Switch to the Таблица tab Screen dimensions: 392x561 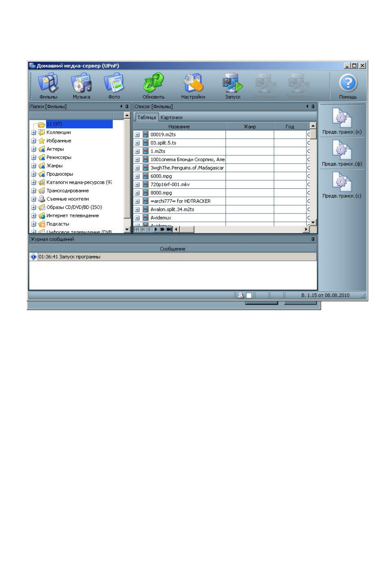pos(146,117)
